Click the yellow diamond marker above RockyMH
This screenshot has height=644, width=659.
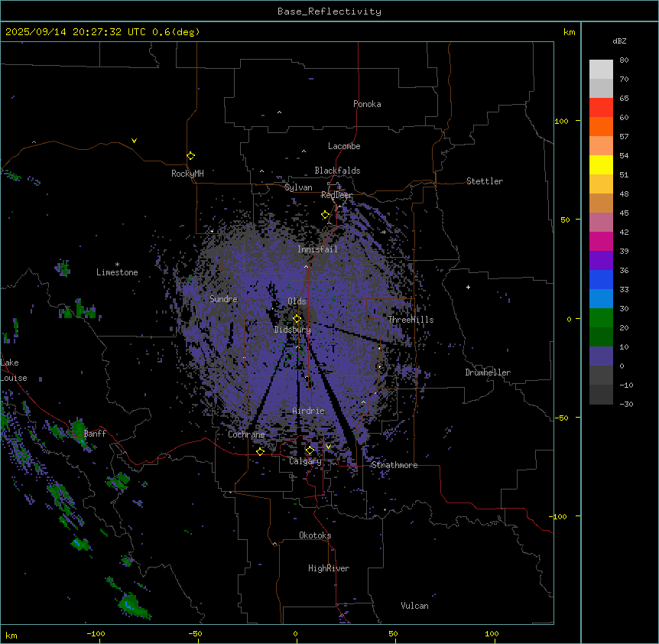point(190,156)
